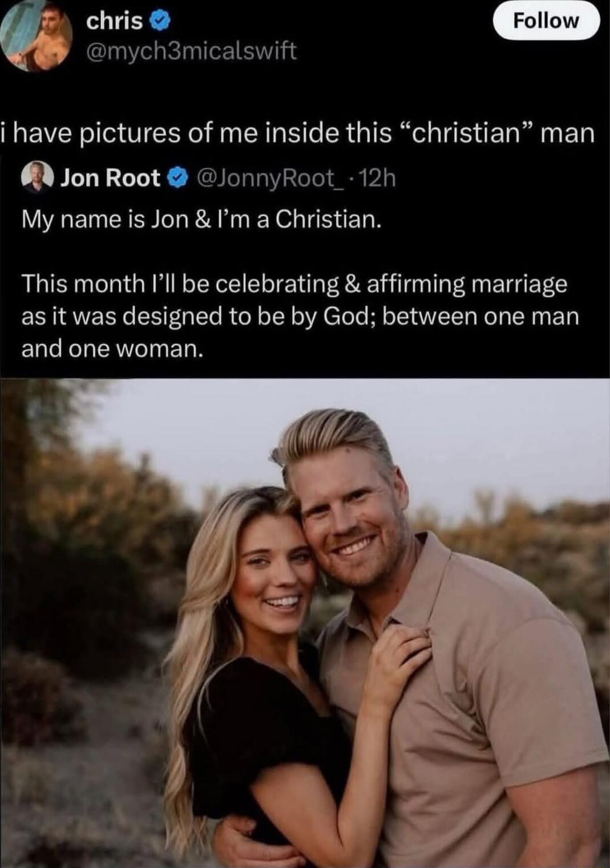Open the @mych3micalswift handle link
The width and height of the screenshot is (610, 868).
(191, 51)
